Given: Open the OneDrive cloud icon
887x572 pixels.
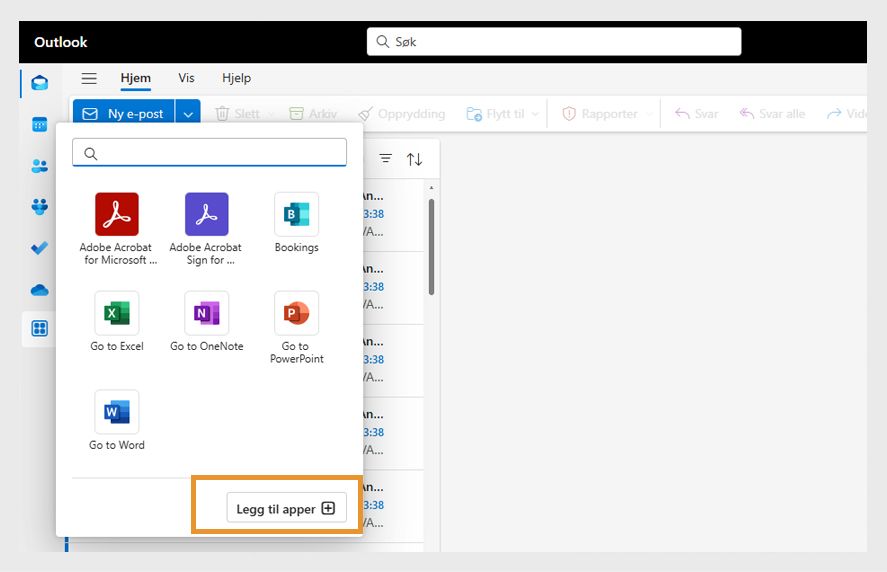Looking at the screenshot, I should click(40, 290).
